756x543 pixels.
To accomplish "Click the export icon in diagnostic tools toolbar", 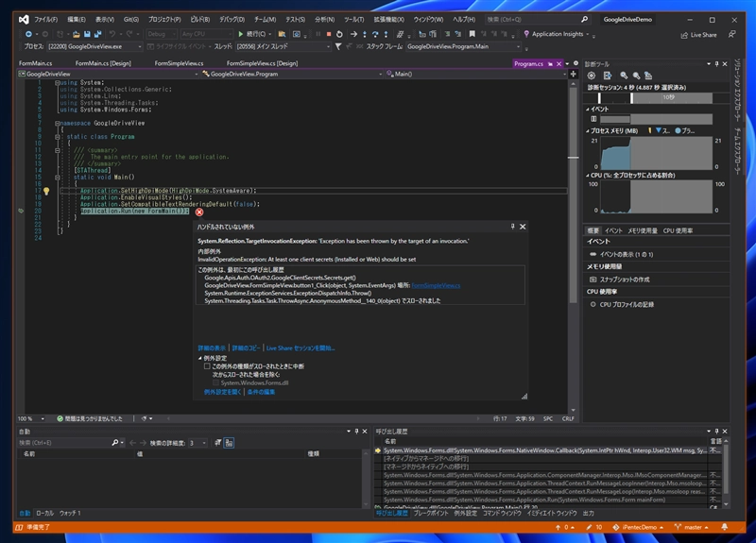I will pos(608,76).
